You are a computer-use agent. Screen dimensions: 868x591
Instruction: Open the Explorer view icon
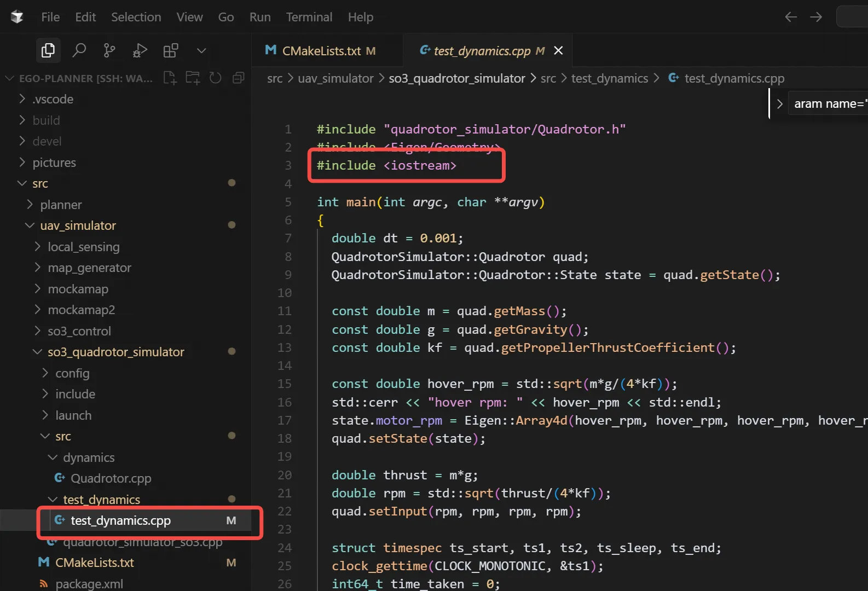point(48,50)
